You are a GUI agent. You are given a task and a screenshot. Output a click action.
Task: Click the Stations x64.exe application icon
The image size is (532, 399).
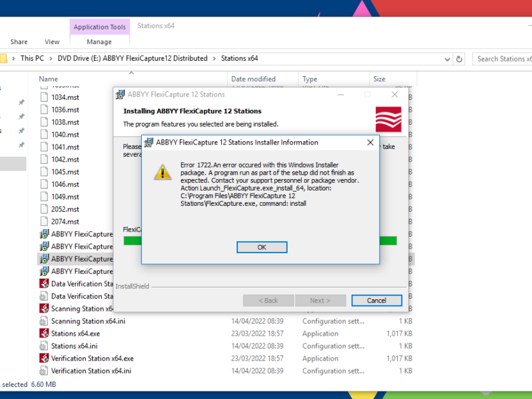[x=44, y=334]
